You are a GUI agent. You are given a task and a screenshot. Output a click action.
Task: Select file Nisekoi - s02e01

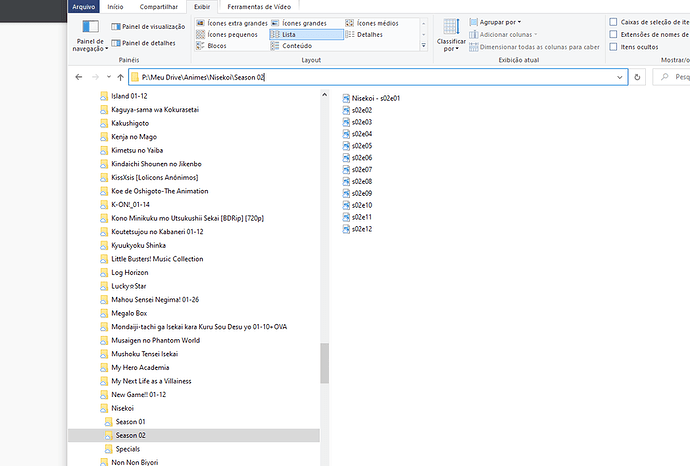click(371, 99)
